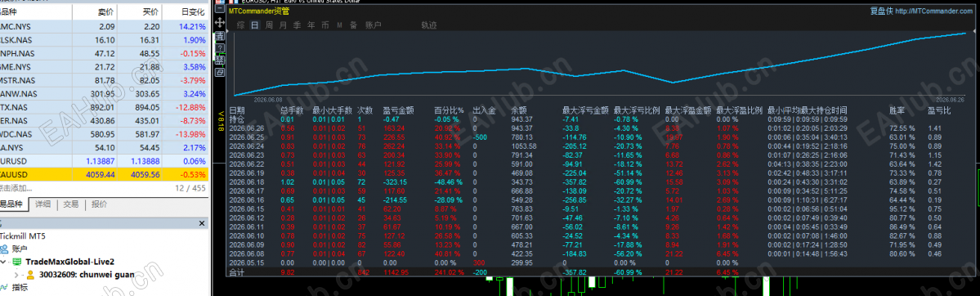Select the WDC.NAS row showing -13.98%
The height and width of the screenshot is (296, 980).
[x=105, y=134]
